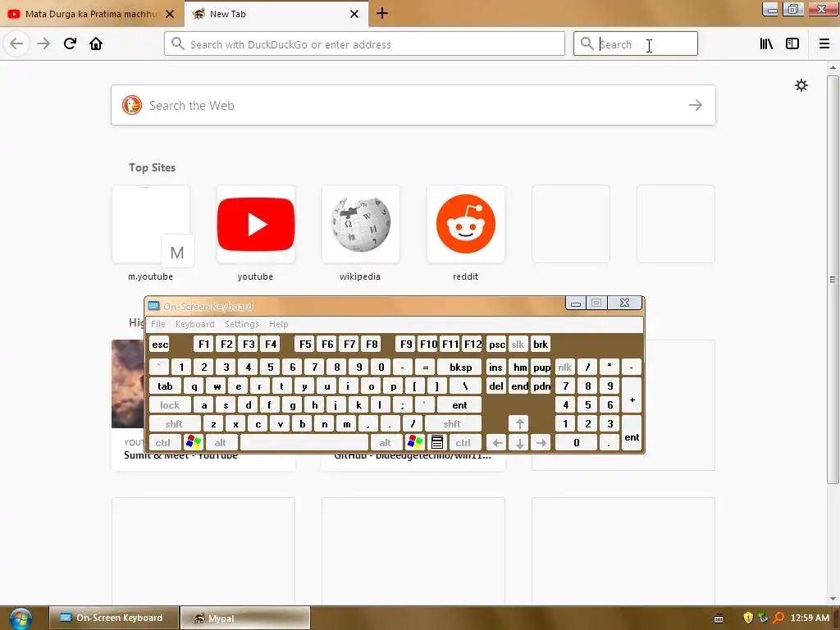840x630 pixels.
Task: Toggle the right ctrl key
Action: tap(463, 442)
